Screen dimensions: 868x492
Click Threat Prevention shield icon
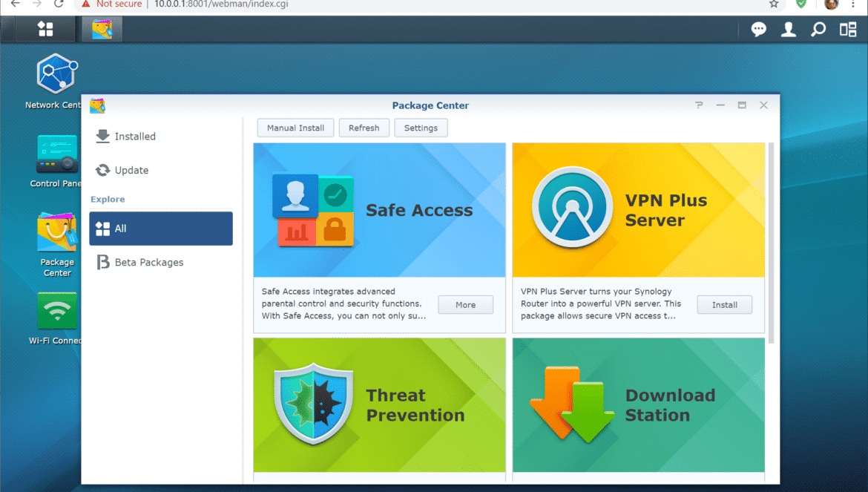coord(313,404)
